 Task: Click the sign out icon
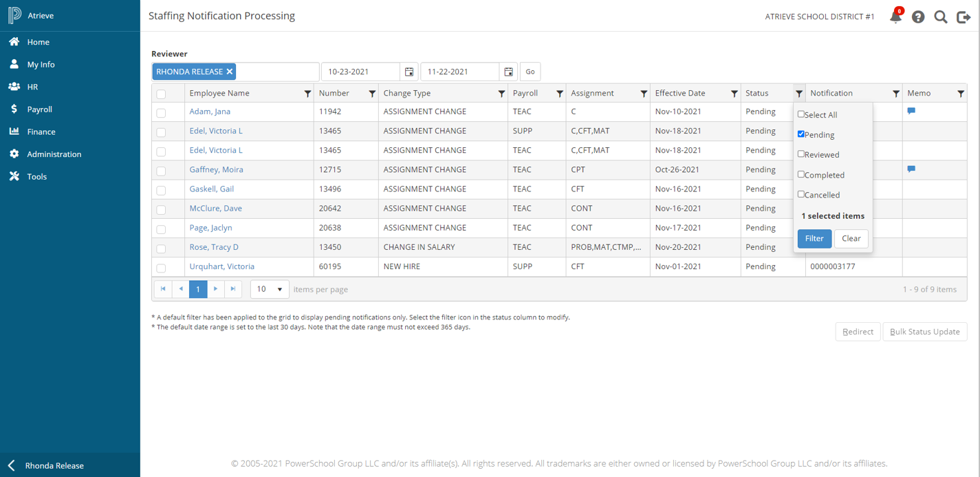coord(963,17)
